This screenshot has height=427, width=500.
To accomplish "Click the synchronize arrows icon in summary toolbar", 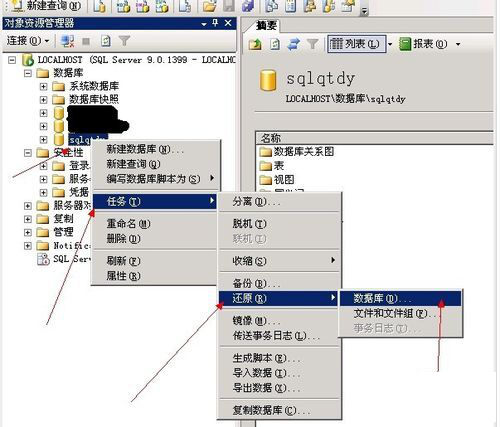I will 293,44.
